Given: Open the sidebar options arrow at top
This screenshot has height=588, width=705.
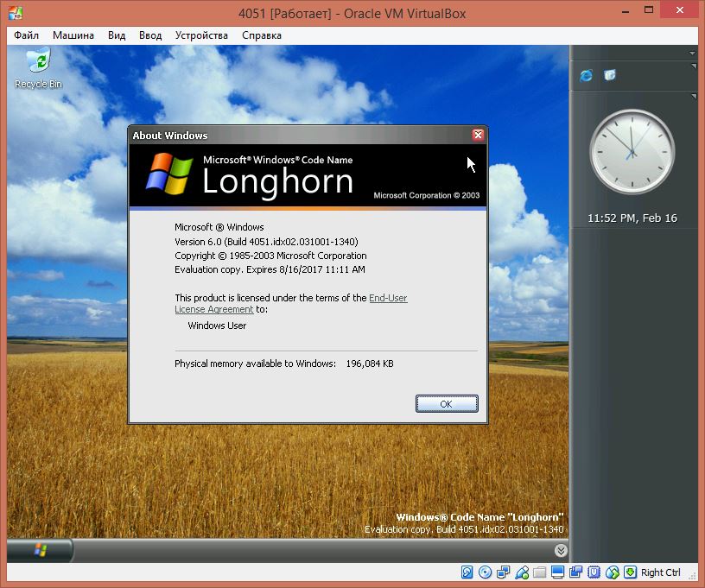Looking at the screenshot, I should tap(692, 53).
